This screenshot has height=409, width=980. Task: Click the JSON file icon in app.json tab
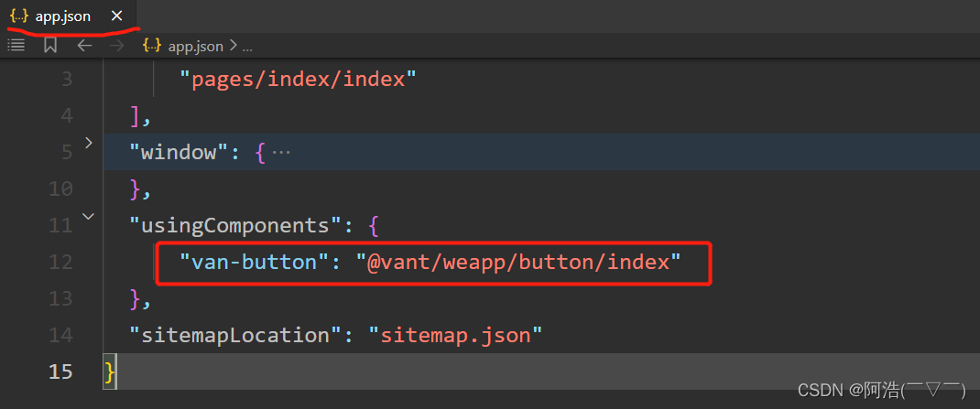(x=18, y=16)
